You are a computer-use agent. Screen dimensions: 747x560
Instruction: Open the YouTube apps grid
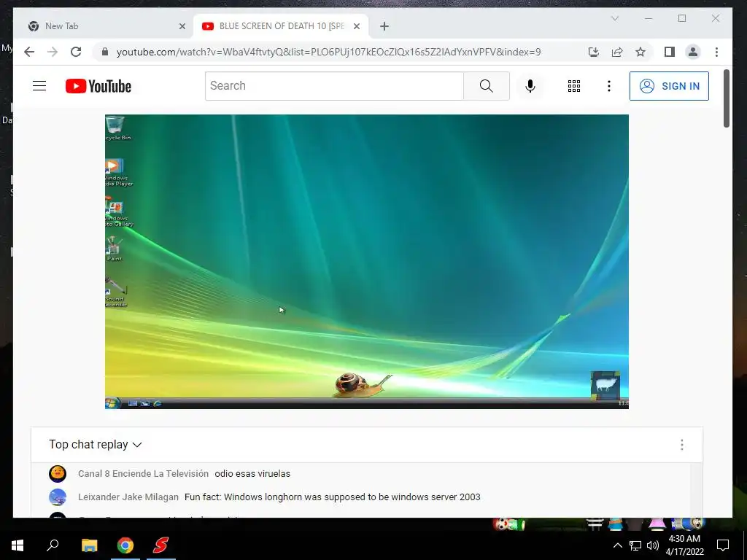[573, 86]
